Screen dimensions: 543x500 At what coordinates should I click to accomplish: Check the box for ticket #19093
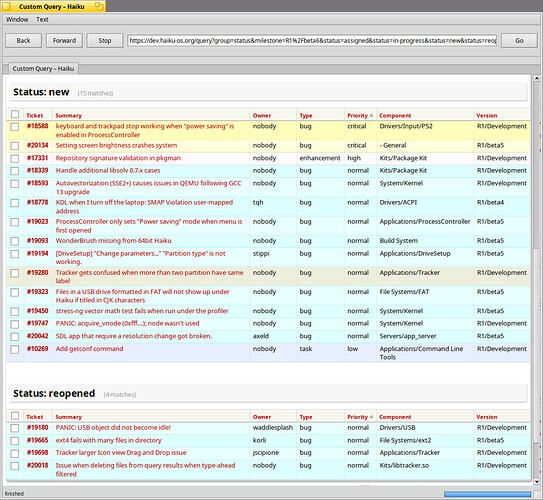coord(15,241)
